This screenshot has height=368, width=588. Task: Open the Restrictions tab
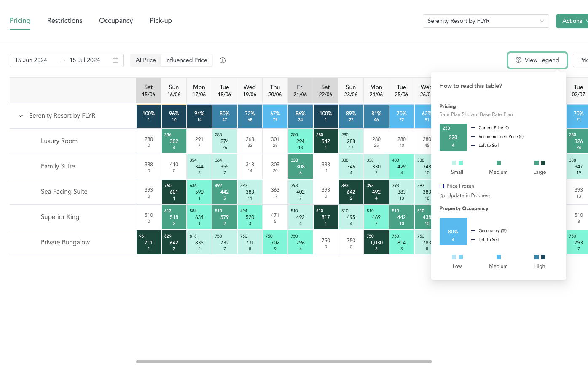65,21
